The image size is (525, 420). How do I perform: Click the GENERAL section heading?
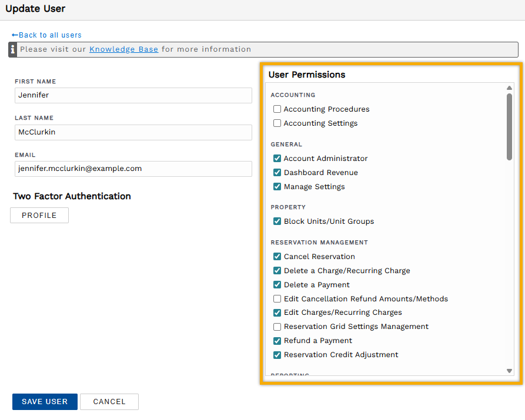tap(286, 145)
